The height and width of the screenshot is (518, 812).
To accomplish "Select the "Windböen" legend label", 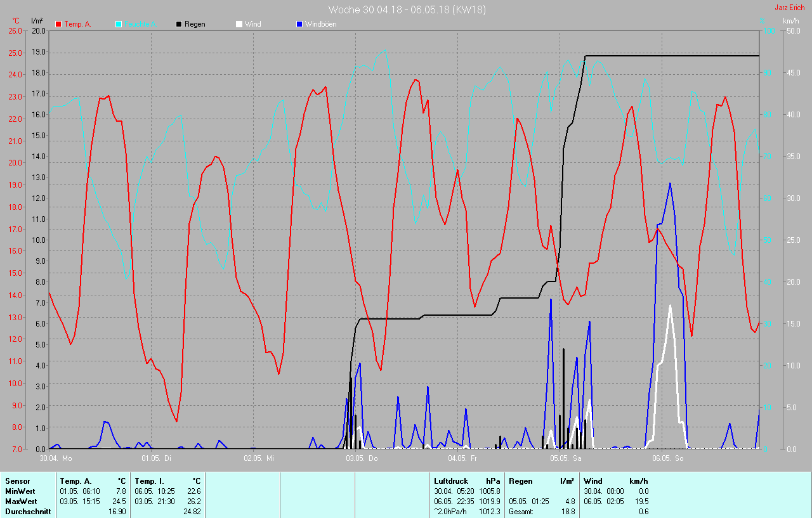I will pyautogui.click(x=321, y=25).
